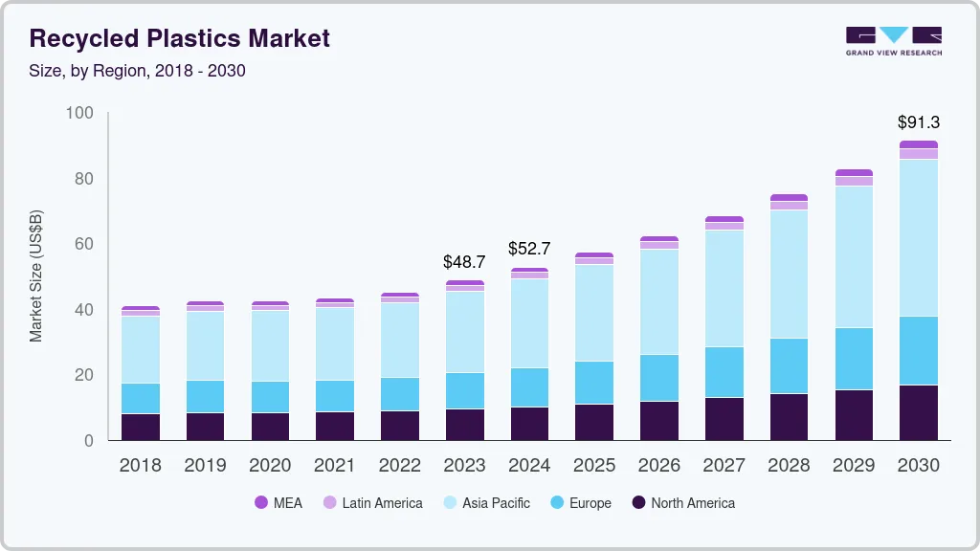Screen dimensions: 980x551
Task: Click the 100 tick on the y-axis
Action: [79, 113]
